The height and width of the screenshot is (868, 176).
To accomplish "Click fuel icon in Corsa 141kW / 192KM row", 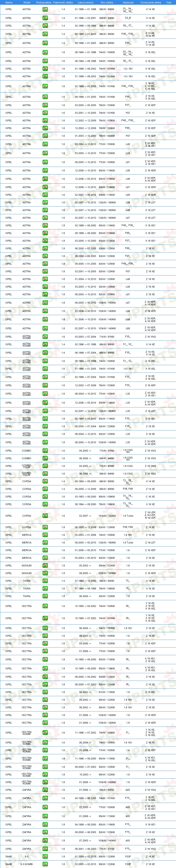I will (x=45, y=516).
